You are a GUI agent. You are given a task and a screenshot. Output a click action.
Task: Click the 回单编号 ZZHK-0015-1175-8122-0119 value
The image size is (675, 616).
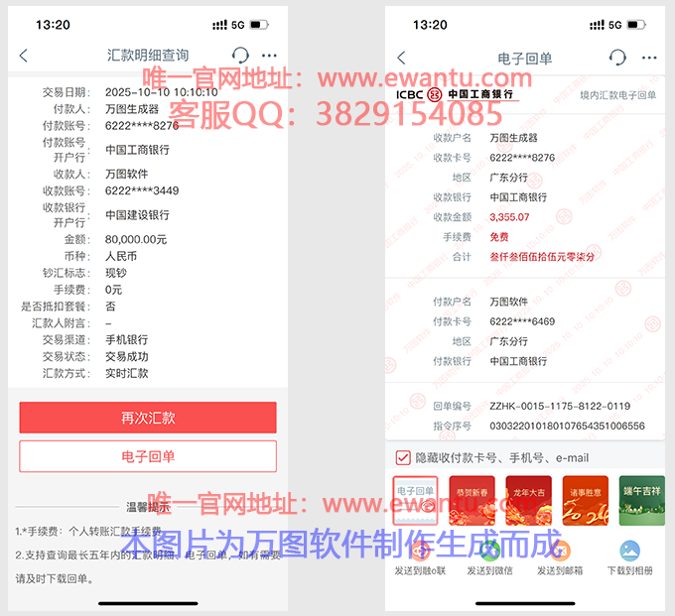click(560, 406)
